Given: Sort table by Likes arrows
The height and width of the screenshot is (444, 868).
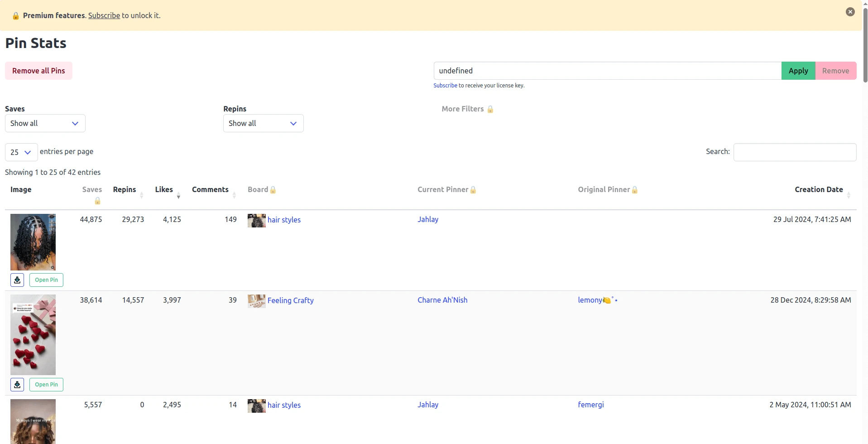Looking at the screenshot, I should (178, 195).
